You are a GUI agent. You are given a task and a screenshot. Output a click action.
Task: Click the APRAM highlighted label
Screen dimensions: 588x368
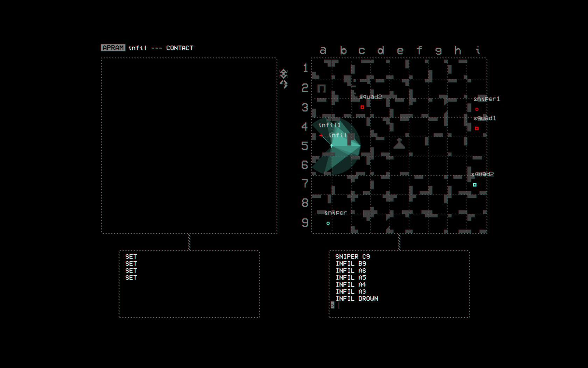[113, 48]
